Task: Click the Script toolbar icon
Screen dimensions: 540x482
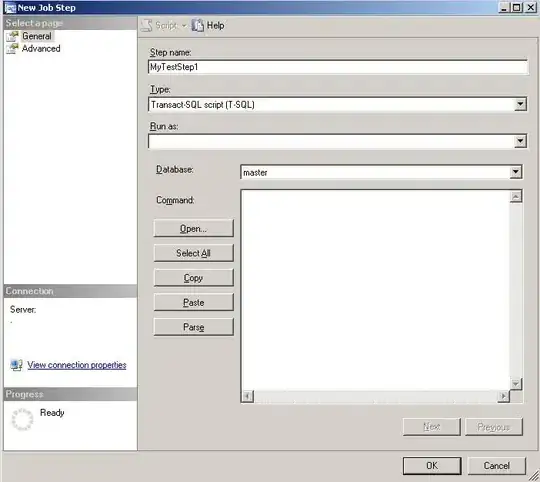Action: click(x=146, y=25)
